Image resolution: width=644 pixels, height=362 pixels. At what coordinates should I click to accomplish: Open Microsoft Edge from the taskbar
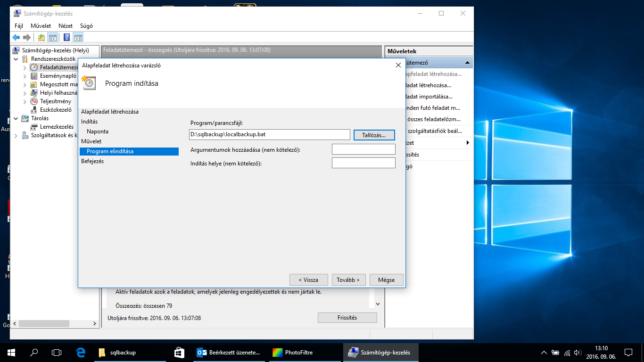[81, 353]
